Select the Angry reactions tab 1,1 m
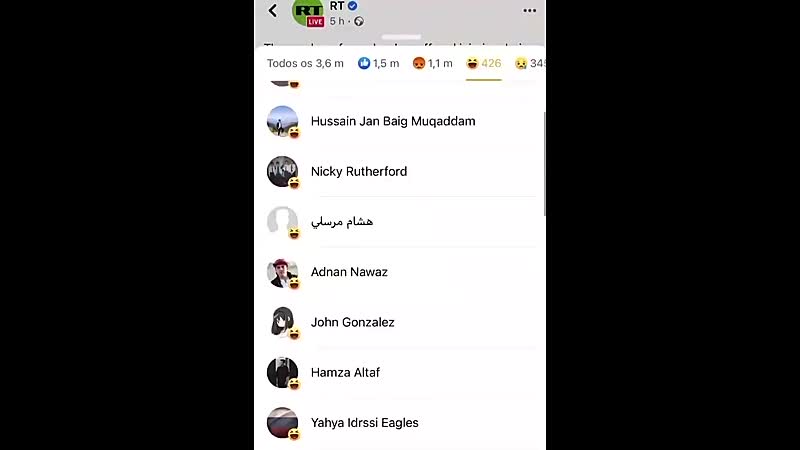Viewport: 800px width, 450px height. click(433, 63)
